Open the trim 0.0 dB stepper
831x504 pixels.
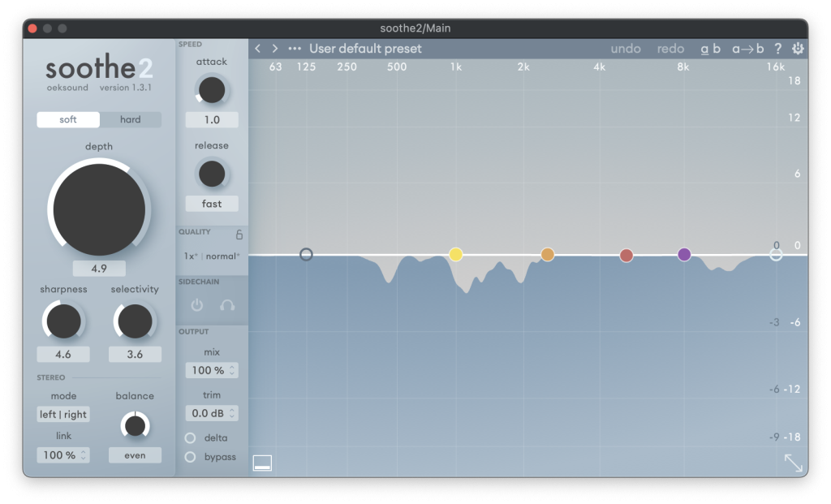(212, 413)
